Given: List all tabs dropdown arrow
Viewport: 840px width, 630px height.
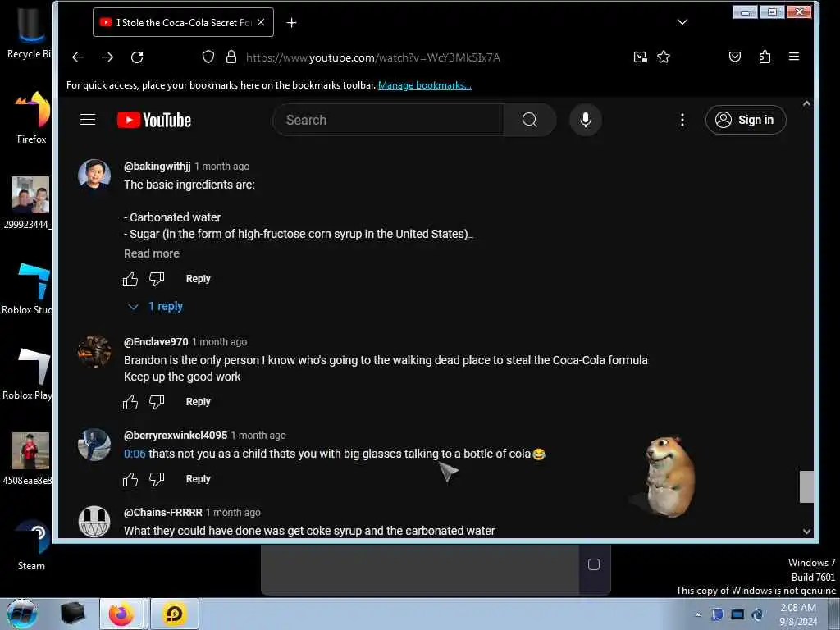Looking at the screenshot, I should click(682, 22).
